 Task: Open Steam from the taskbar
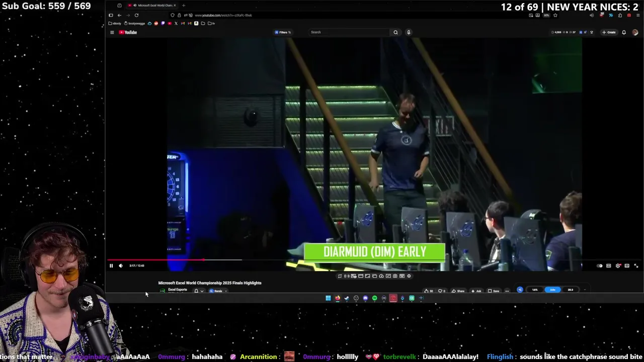pos(347,298)
